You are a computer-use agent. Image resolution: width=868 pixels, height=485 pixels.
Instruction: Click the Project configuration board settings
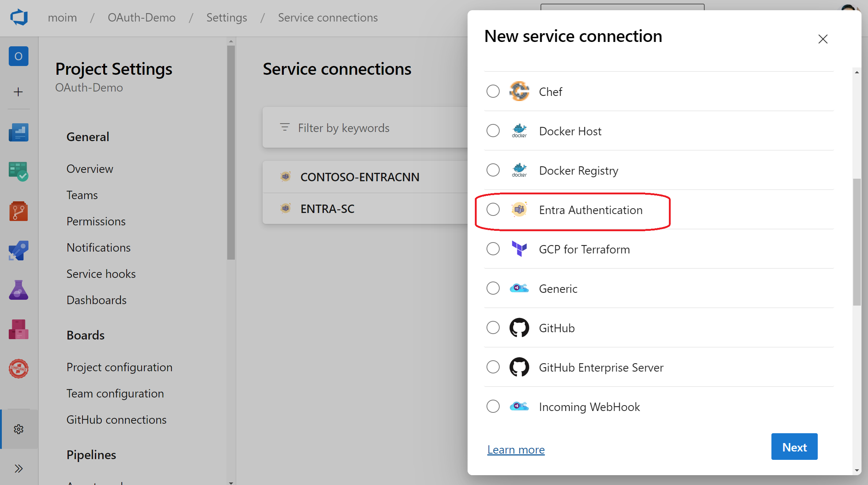[119, 366]
